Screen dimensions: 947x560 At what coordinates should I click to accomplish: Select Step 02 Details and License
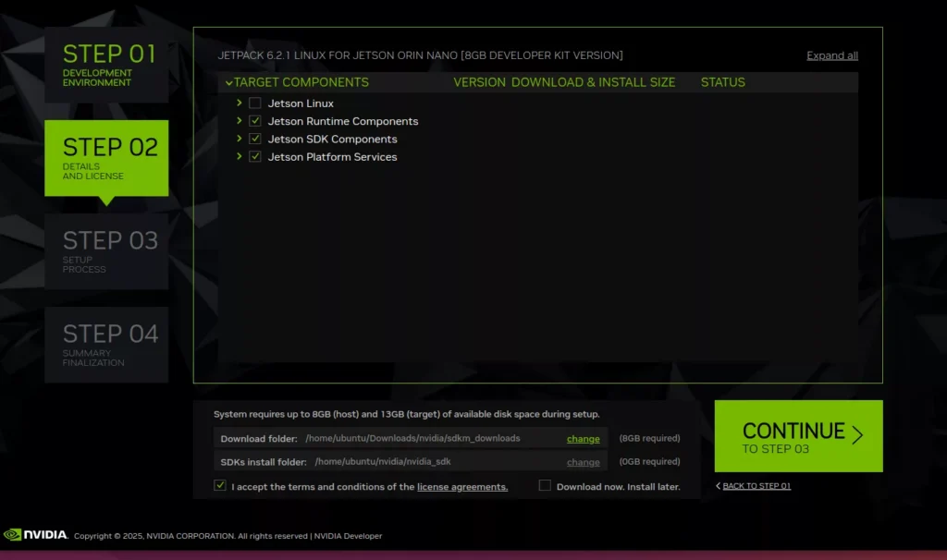[x=106, y=157]
